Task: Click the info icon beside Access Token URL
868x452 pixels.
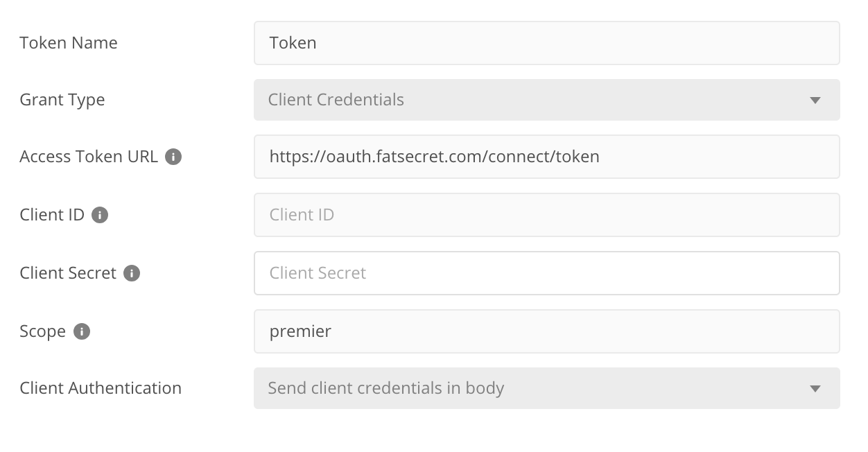Action: (173, 157)
